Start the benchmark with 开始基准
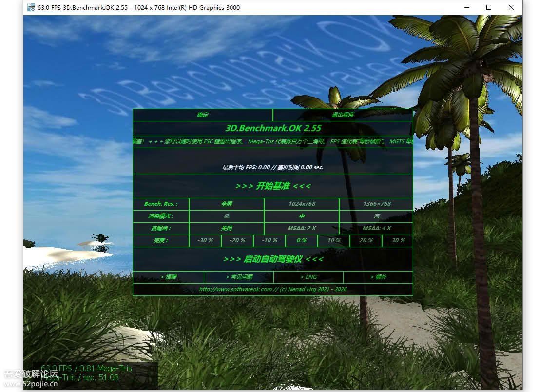The image size is (539, 392). (273, 186)
